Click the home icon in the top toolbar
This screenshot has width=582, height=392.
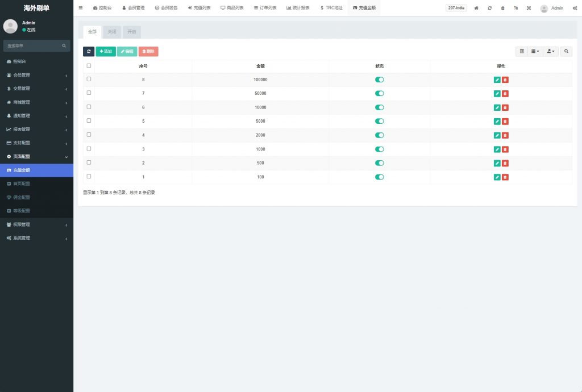tap(476, 8)
